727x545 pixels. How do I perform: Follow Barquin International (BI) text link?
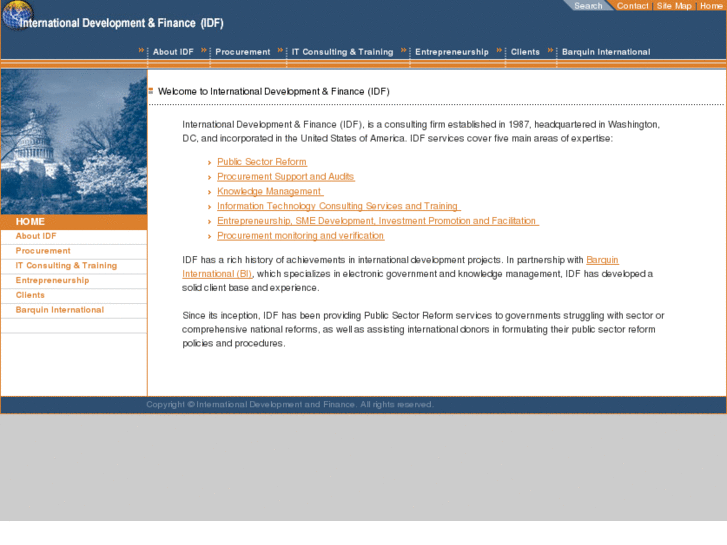tap(217, 274)
